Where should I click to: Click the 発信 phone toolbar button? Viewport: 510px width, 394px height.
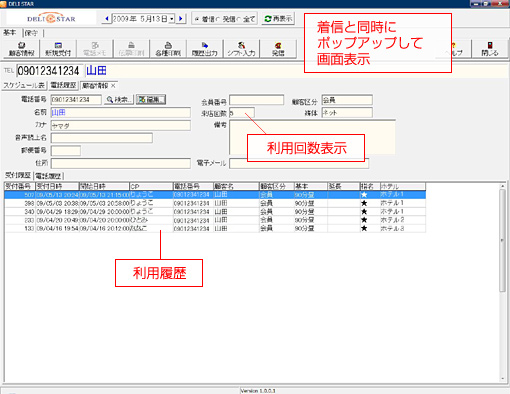coord(278,49)
